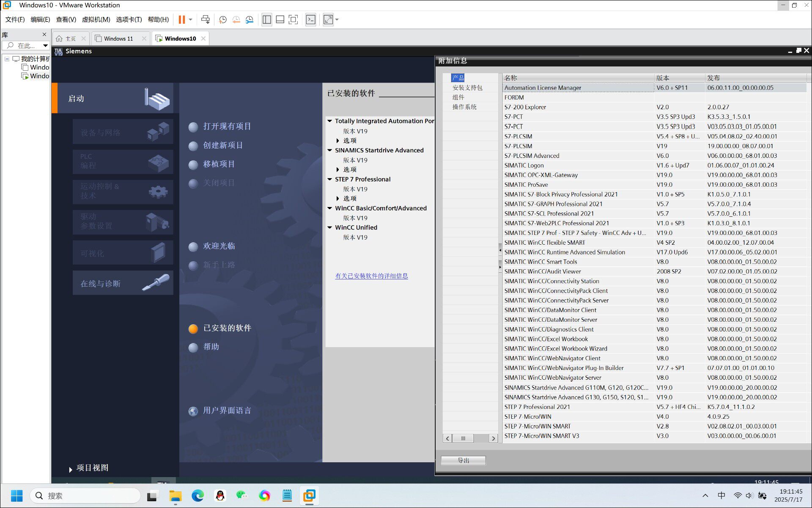The width and height of the screenshot is (812, 508).
Task: Select the 打开现有项目 option
Action: [220, 127]
